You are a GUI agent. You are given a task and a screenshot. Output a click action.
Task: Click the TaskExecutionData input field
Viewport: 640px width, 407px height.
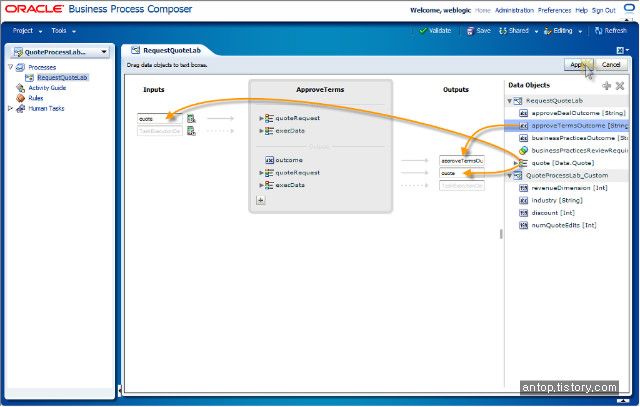point(160,131)
